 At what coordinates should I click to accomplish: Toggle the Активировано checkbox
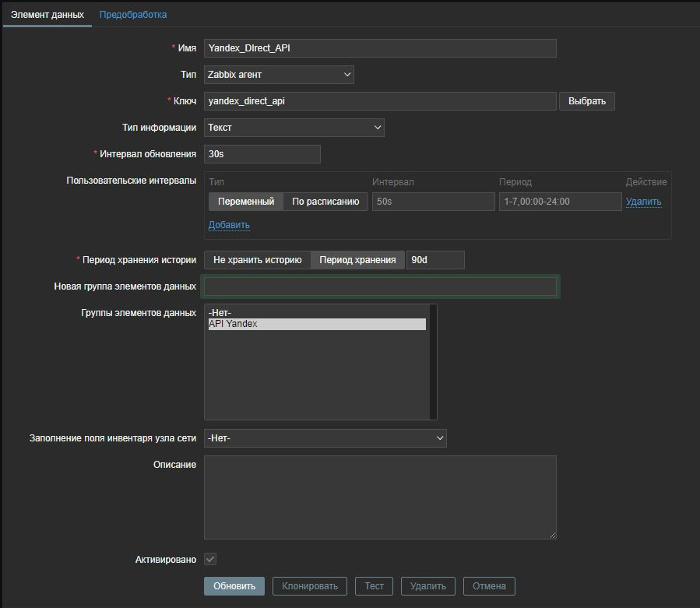[x=210, y=559]
